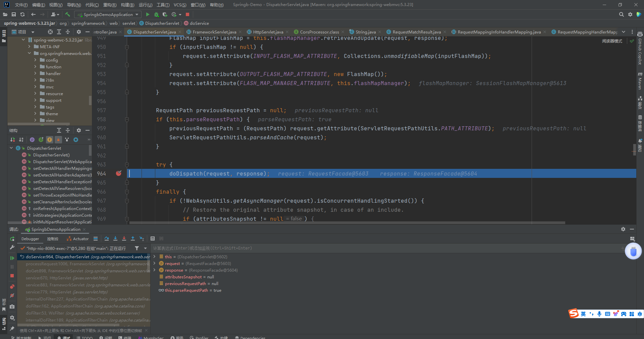The image size is (644, 339).
Task: View breakpoints with the double red circle icon
Action: point(12,287)
